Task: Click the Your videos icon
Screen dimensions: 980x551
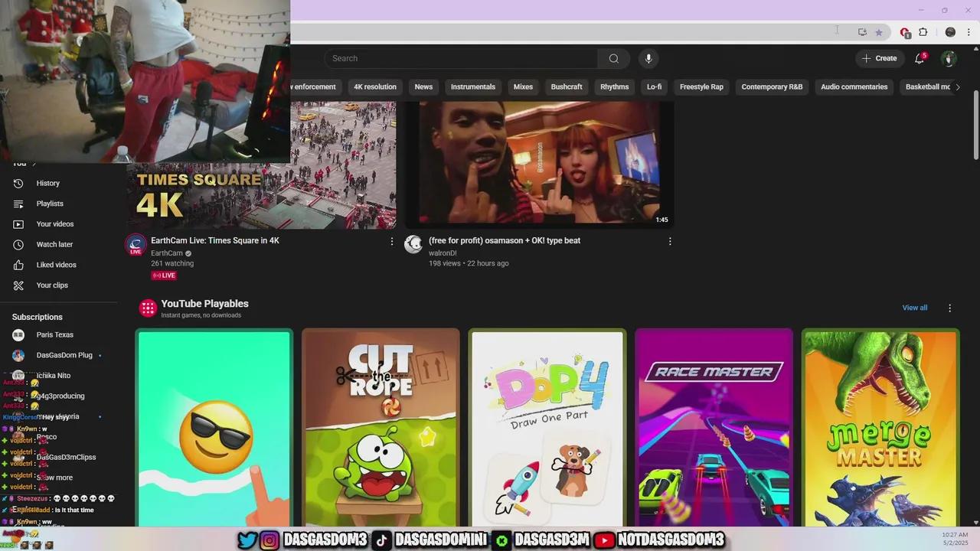Action: [19, 224]
